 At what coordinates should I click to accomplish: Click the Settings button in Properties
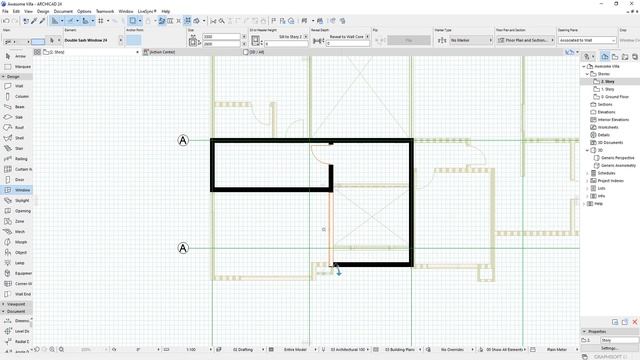(610, 348)
